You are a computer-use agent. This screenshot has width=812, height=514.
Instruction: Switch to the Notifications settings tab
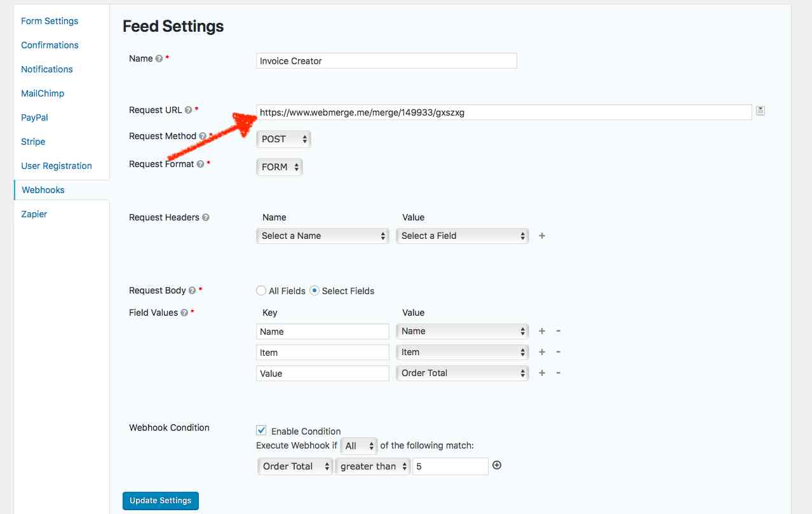(x=46, y=69)
